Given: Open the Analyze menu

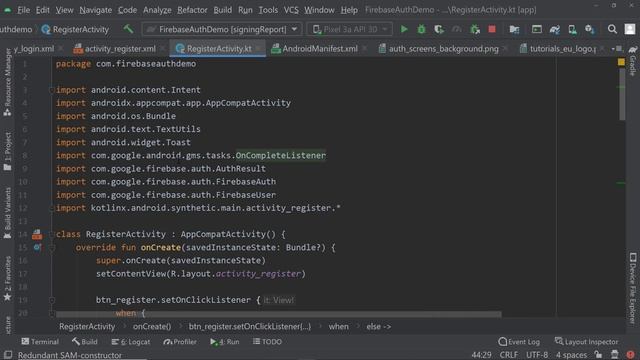Looking at the screenshot, I should (x=157, y=10).
